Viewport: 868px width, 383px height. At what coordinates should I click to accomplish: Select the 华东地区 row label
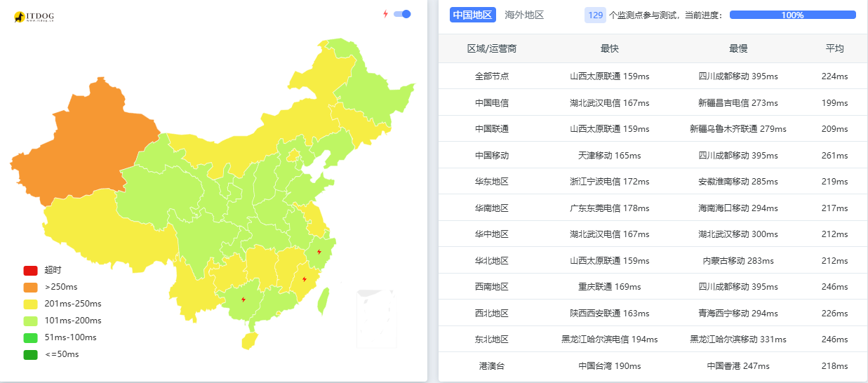coord(492,182)
